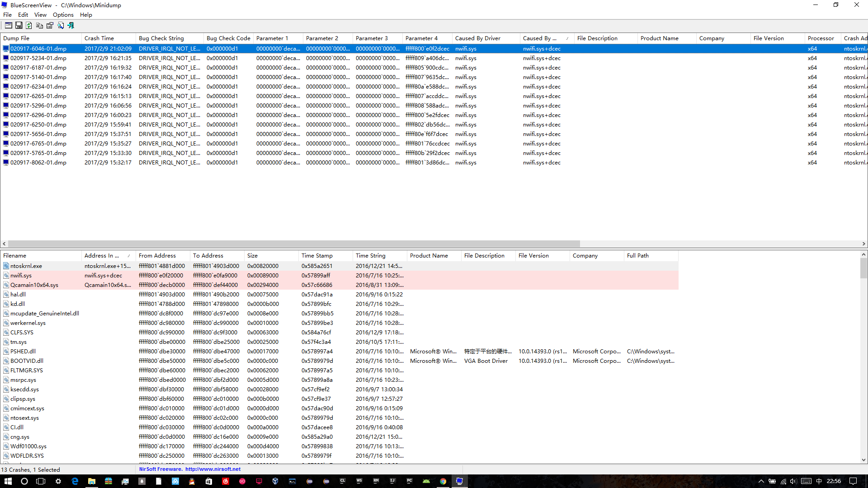The width and height of the screenshot is (868, 488).
Task: Click the upper pane scroll right arrow
Action: point(863,244)
